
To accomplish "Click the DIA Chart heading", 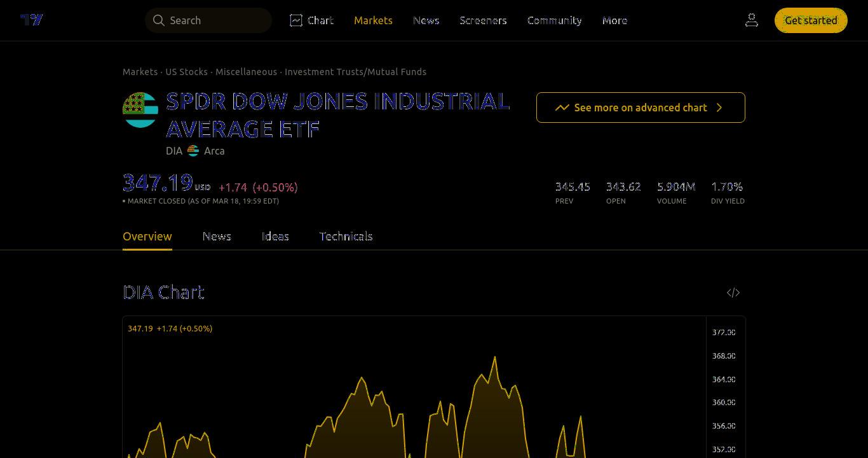I will (163, 292).
